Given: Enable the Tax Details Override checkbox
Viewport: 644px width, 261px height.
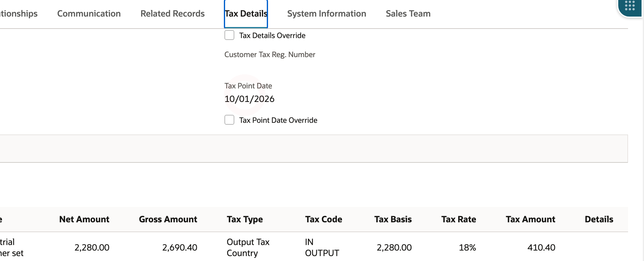Looking at the screenshot, I should pos(229,35).
